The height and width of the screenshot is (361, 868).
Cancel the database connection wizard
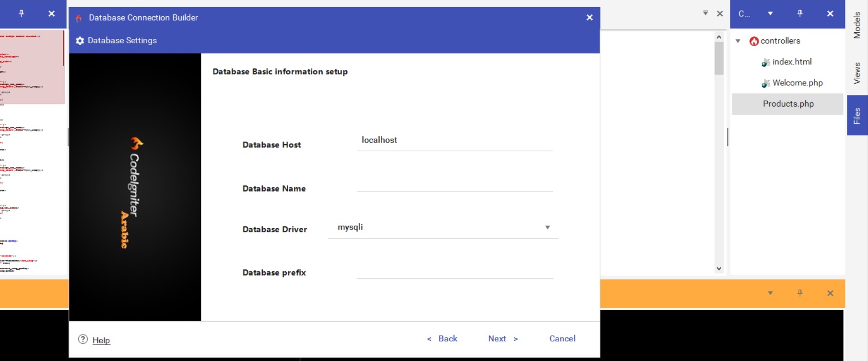tap(562, 338)
